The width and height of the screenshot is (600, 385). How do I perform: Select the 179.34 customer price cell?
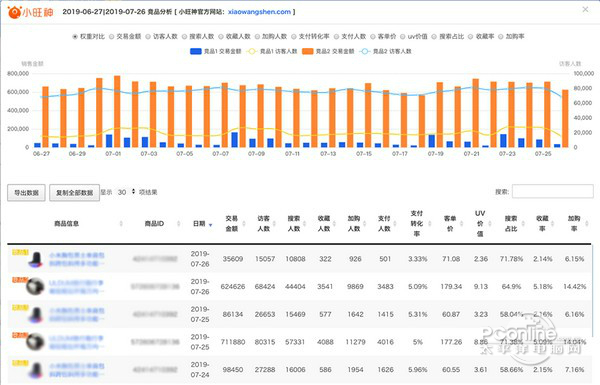click(451, 287)
